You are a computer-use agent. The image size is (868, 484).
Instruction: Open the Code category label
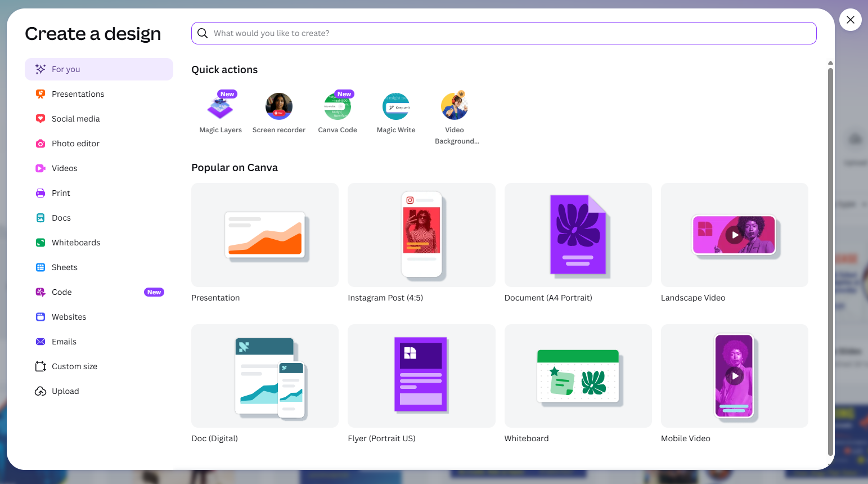pyautogui.click(x=62, y=292)
